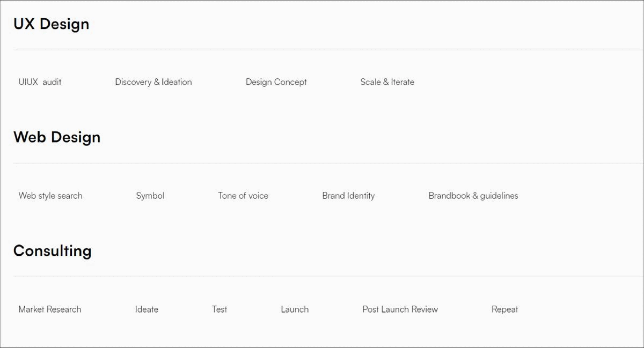This screenshot has width=644, height=348.
Task: Select the Launch step
Action: click(295, 309)
